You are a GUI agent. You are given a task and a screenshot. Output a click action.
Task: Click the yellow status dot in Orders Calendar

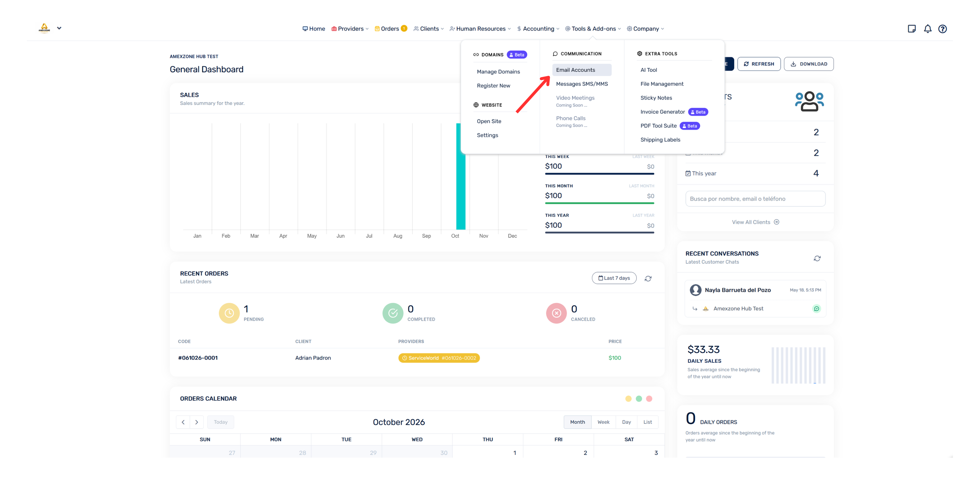tap(628, 399)
